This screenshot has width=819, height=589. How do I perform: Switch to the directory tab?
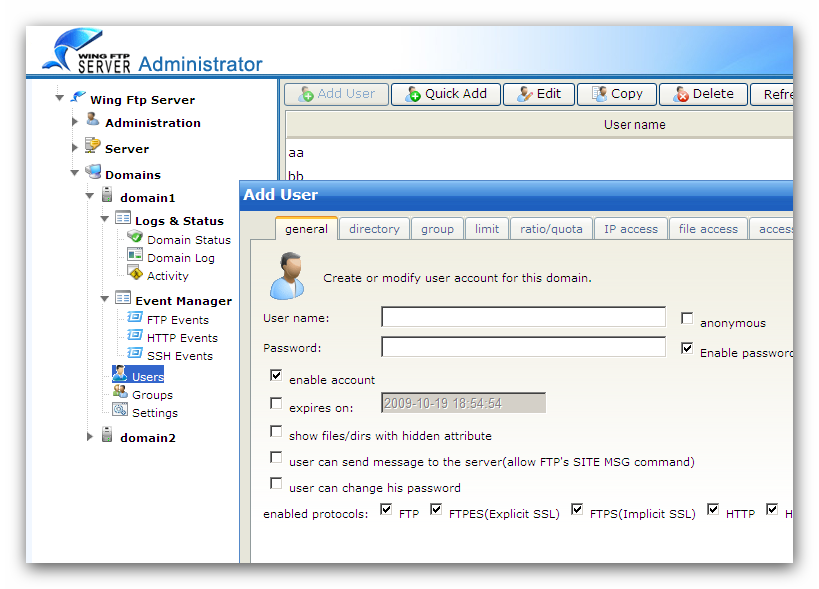coord(374,229)
